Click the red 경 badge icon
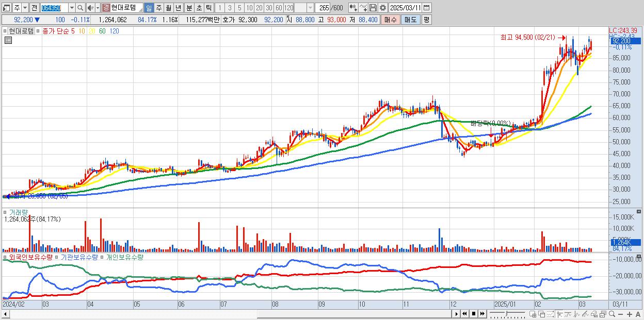The image size is (644, 320). pyautogui.click(x=106, y=8)
